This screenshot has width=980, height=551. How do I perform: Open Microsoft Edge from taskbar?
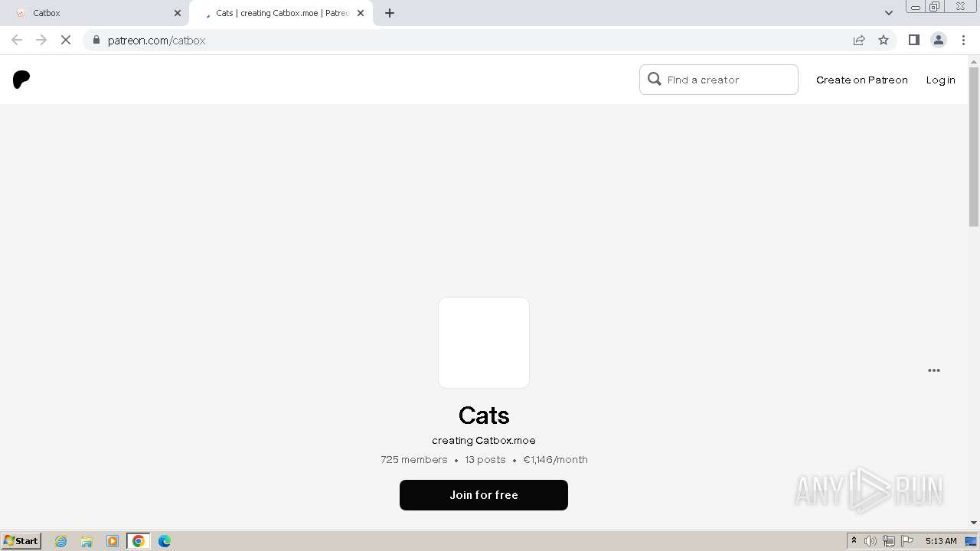[165, 541]
